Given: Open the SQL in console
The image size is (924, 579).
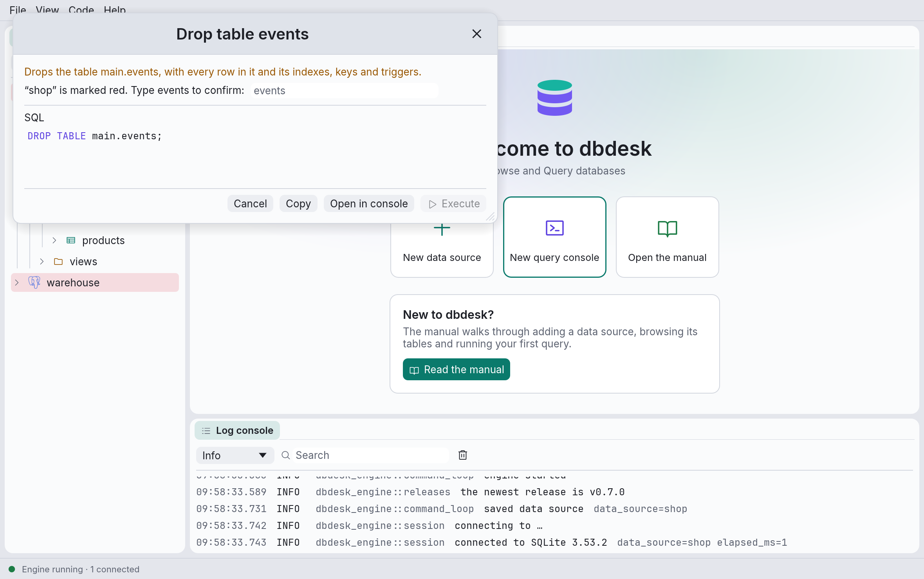Looking at the screenshot, I should pyautogui.click(x=369, y=203).
